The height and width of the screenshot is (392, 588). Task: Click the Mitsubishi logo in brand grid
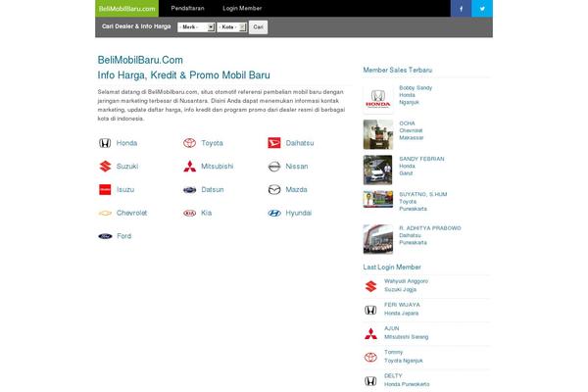[x=190, y=167]
